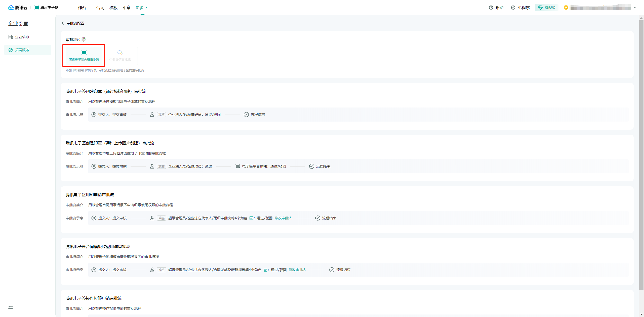Click submitter icon in 合同模板收藏 flow
644x317 pixels.
pyautogui.click(x=94, y=270)
